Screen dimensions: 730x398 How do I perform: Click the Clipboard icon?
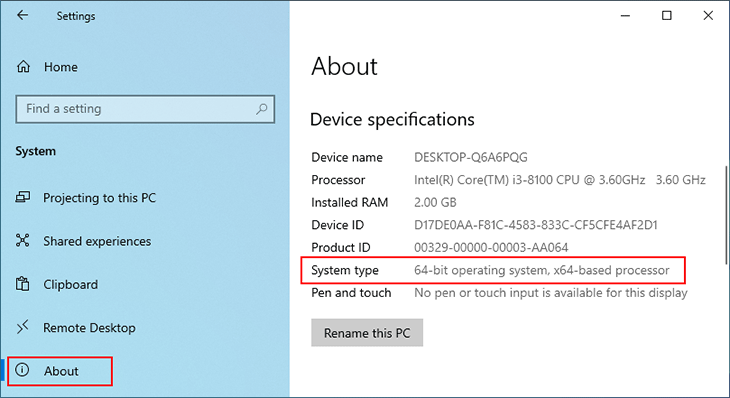[x=22, y=283]
